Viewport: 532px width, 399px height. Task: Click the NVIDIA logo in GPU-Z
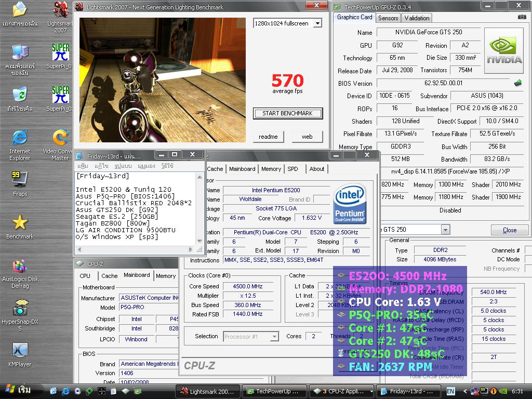[504, 50]
